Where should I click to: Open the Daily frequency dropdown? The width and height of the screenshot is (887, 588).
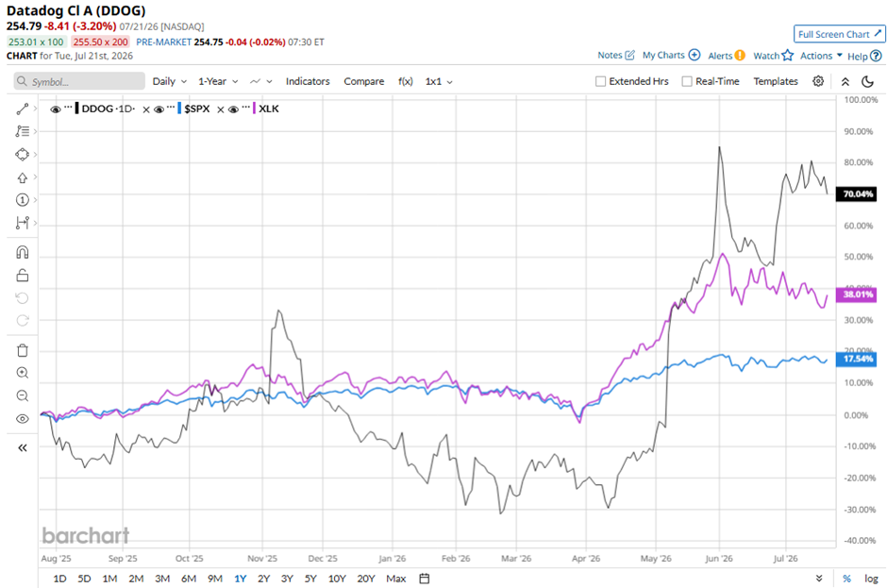click(x=169, y=81)
